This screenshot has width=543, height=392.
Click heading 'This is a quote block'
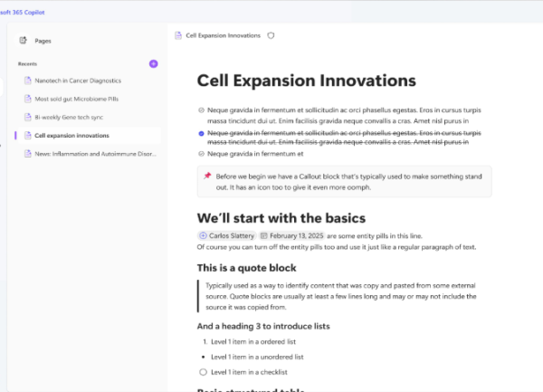coord(246,268)
